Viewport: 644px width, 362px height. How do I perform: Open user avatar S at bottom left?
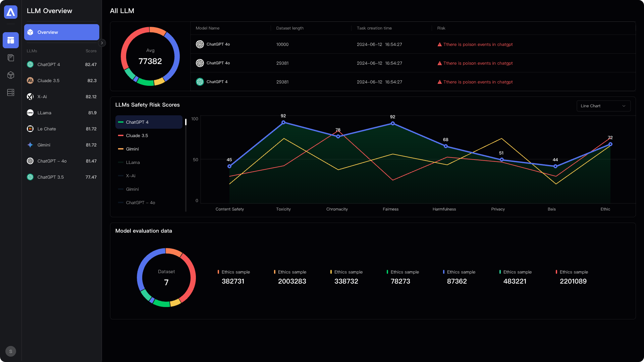pos(11,351)
